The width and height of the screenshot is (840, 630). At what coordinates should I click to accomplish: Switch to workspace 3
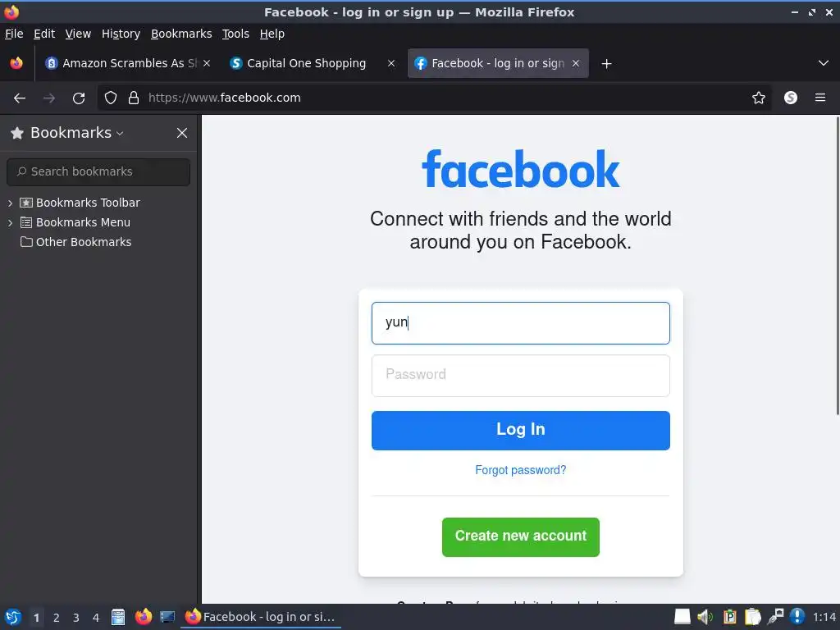pyautogui.click(x=76, y=618)
